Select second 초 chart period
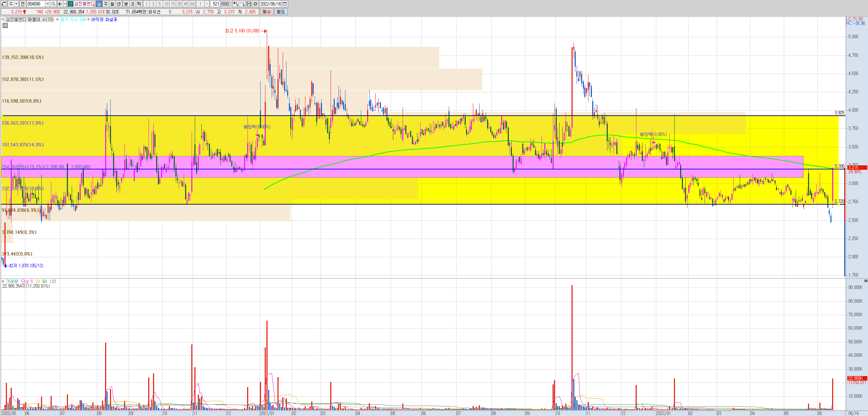 coord(133,4)
